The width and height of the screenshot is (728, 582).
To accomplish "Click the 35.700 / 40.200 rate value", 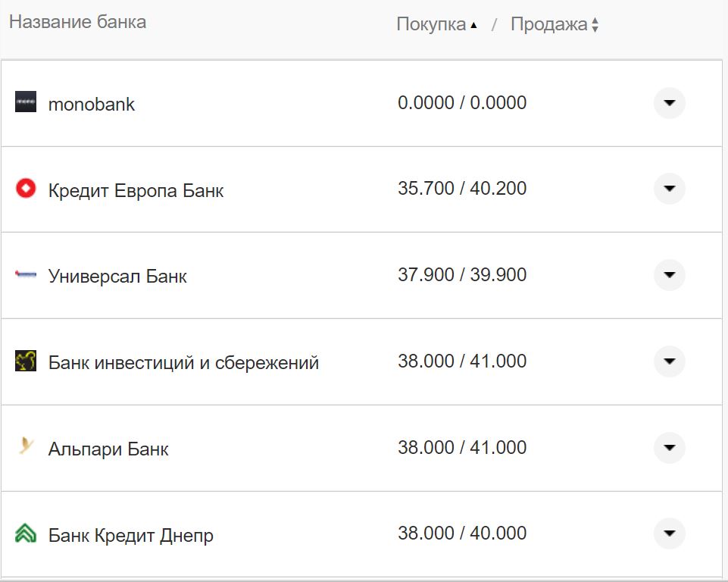I will [462, 189].
